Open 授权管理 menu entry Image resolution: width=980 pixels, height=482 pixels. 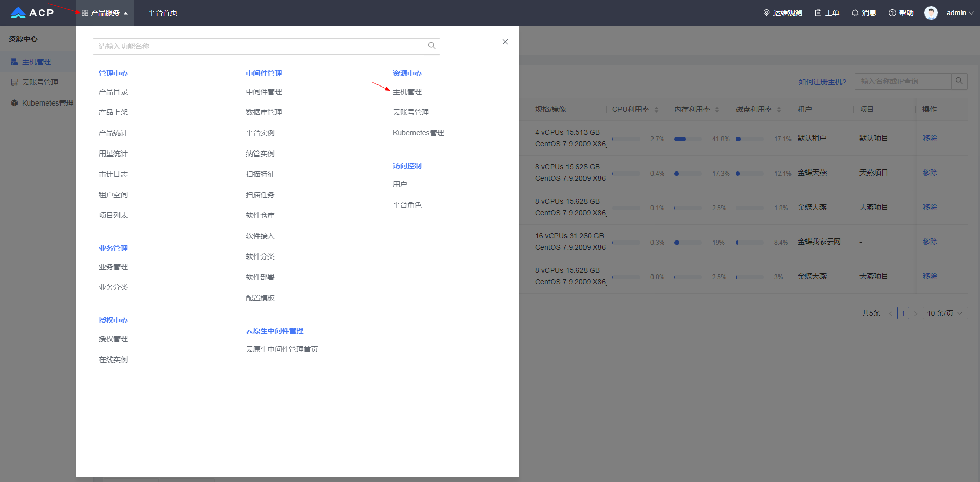pos(113,339)
